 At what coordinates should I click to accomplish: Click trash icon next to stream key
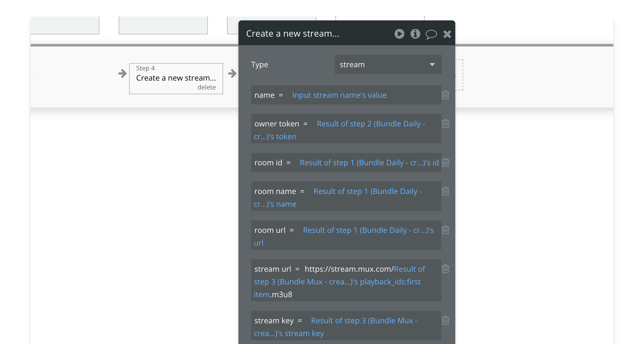(x=445, y=320)
